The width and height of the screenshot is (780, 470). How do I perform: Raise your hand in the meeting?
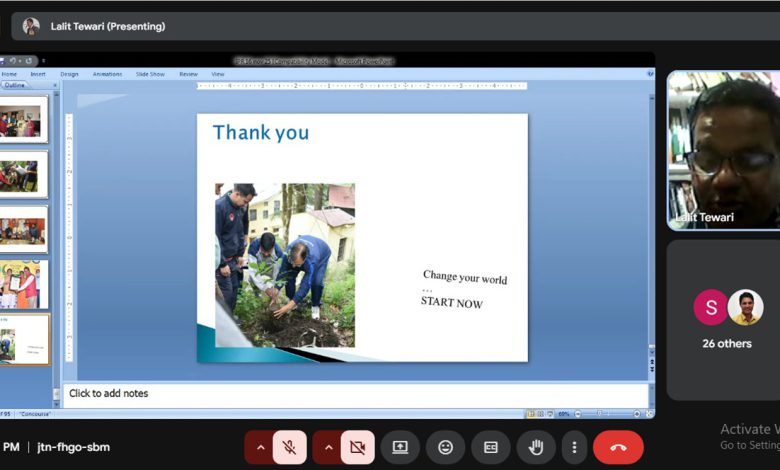pos(536,447)
